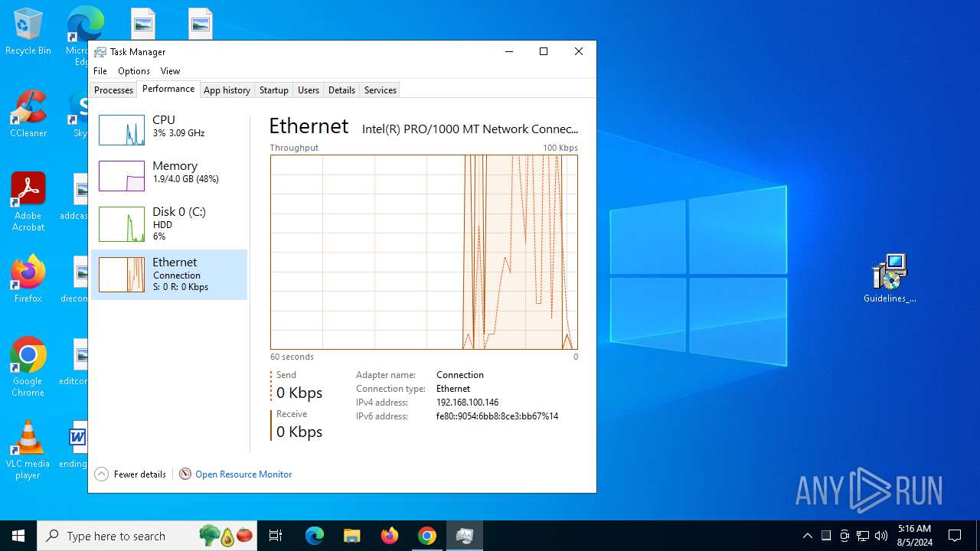Click the IPv6 address value

click(497, 416)
